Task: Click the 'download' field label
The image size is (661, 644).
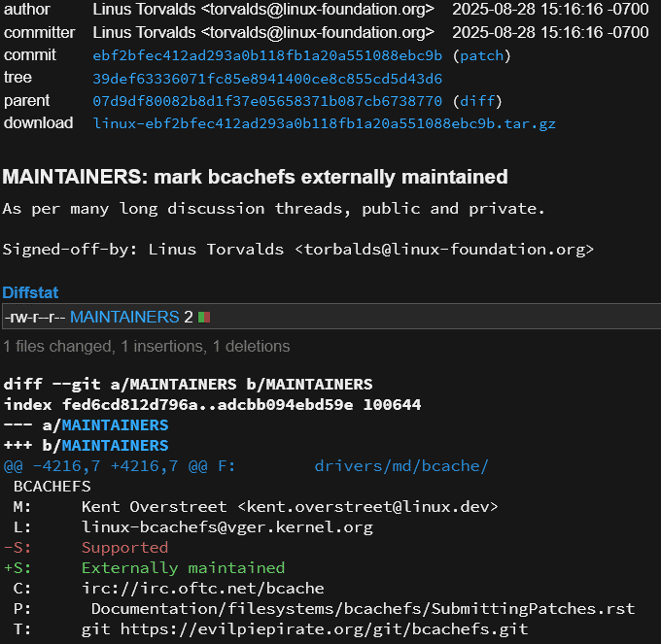Action: 38,123
